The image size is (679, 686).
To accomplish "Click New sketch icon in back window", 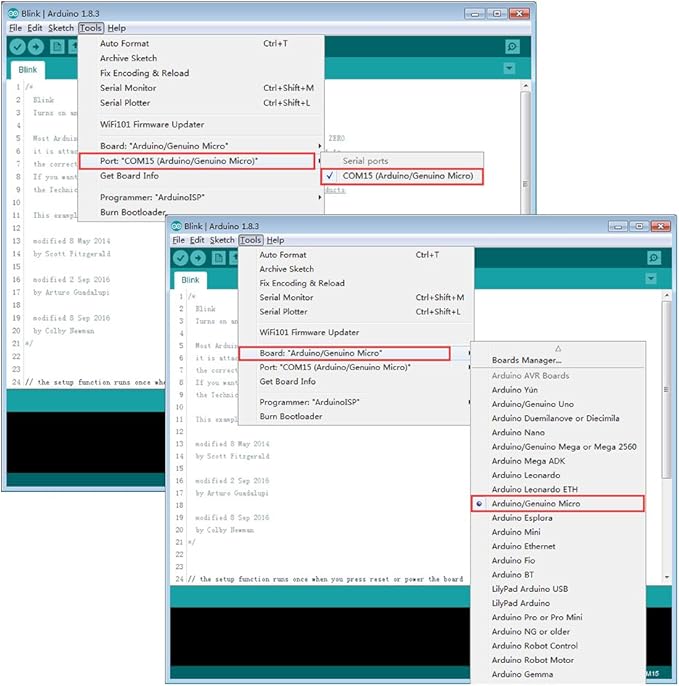I will (57, 46).
